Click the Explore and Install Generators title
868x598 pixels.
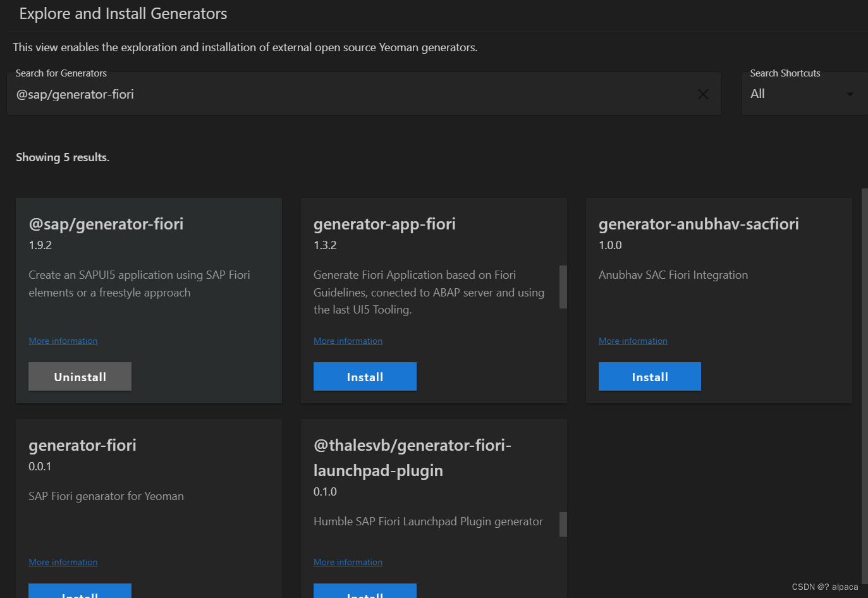123,13
